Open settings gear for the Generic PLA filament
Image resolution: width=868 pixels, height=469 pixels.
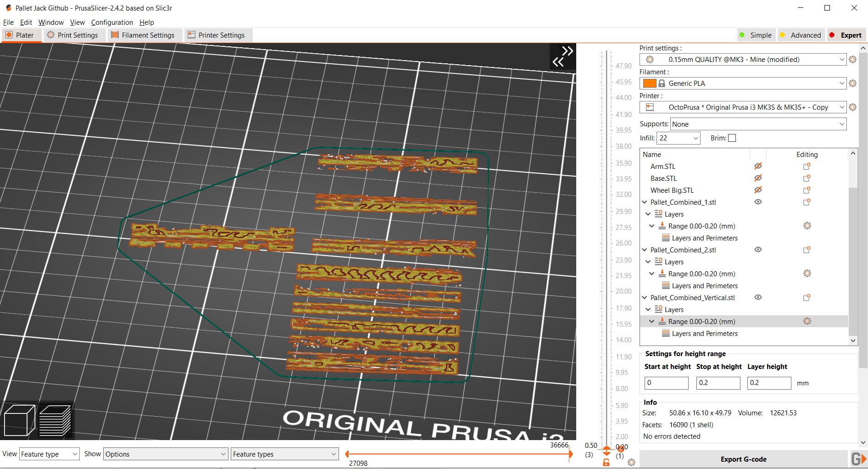pyautogui.click(x=853, y=83)
